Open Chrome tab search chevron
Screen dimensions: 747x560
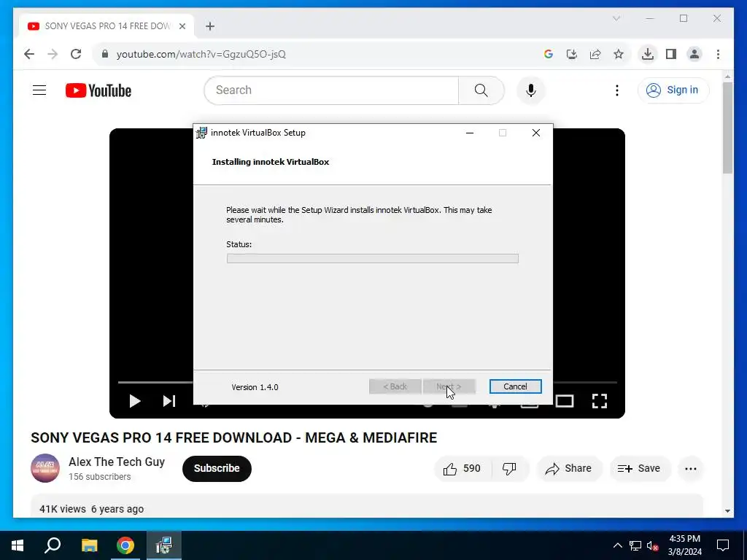pyautogui.click(x=616, y=18)
